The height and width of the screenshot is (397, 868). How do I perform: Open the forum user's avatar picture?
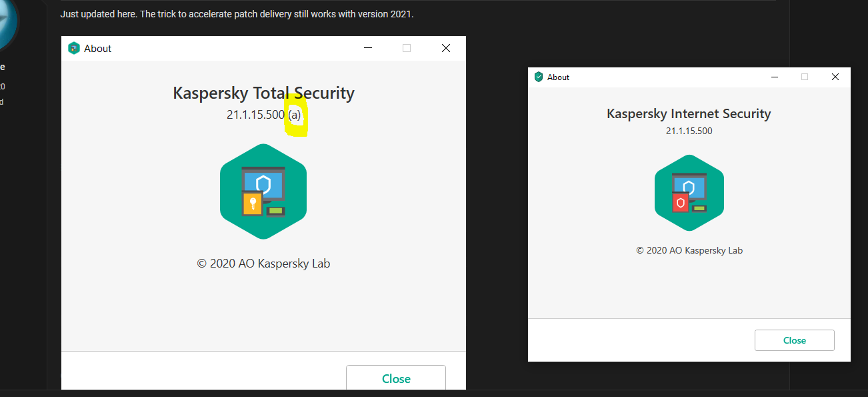coord(7,23)
